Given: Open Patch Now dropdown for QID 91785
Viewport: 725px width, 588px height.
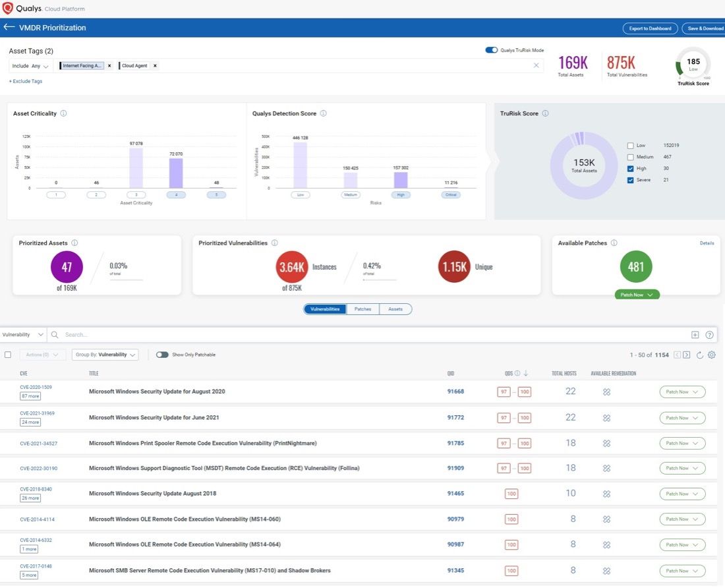Looking at the screenshot, I should [x=682, y=444].
